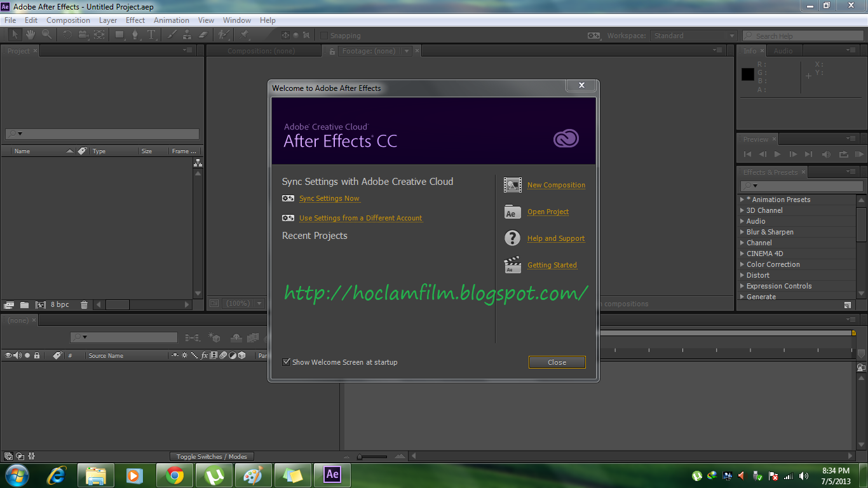Click the sync settings icon near Workspace

593,36
